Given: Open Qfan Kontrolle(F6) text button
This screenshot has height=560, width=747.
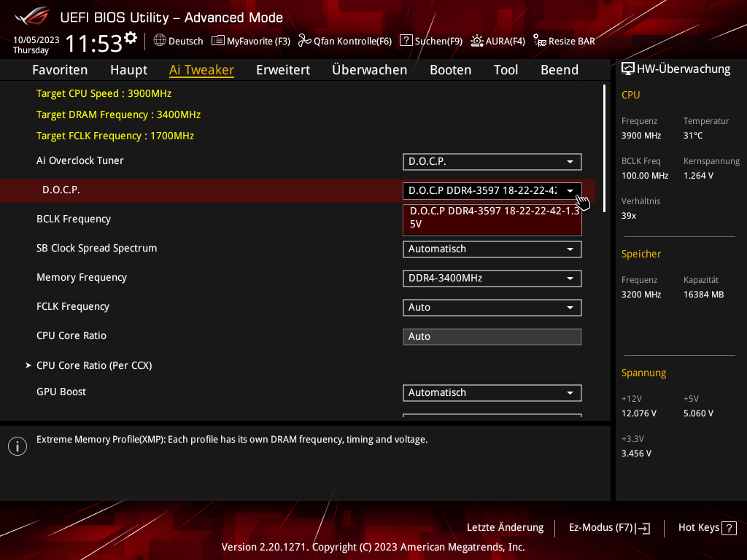Looking at the screenshot, I should coord(352,41).
